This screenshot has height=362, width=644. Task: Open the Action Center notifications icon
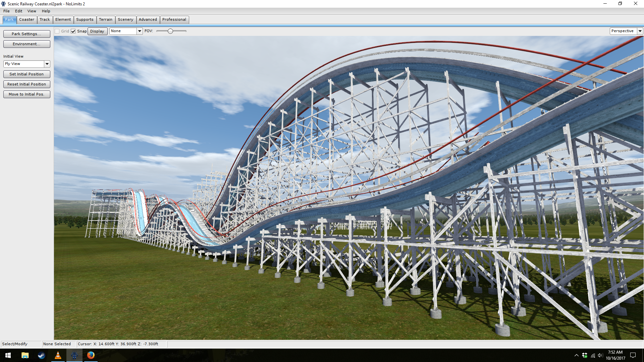click(633, 355)
